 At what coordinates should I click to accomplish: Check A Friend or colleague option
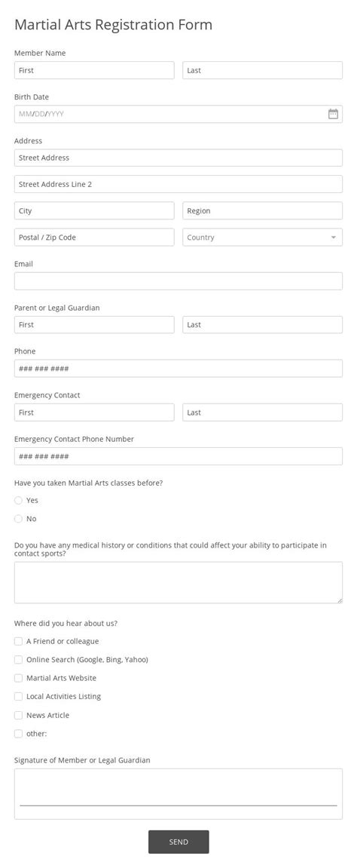pyautogui.click(x=18, y=641)
